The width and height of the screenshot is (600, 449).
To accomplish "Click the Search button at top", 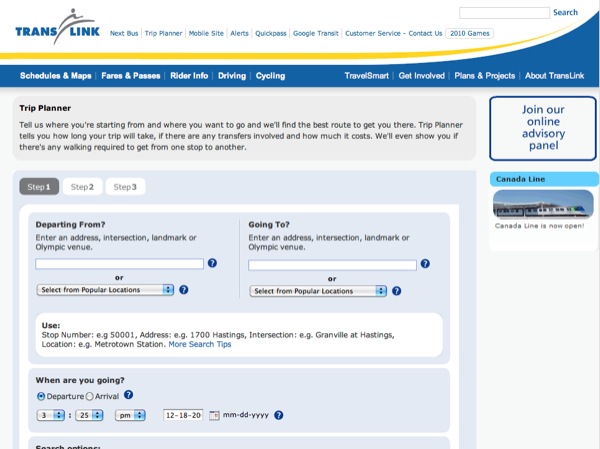I will tap(565, 13).
